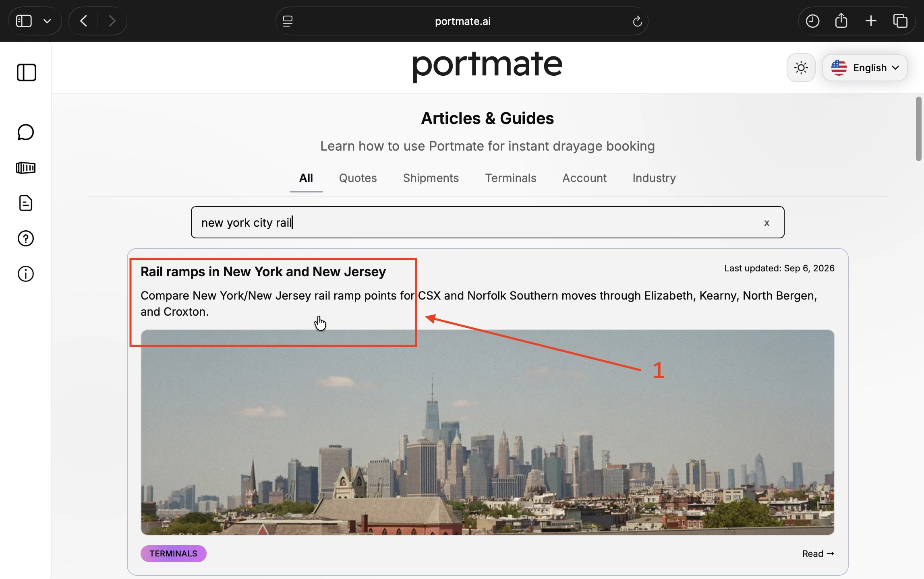Click the Share icon in Safari toolbar
The width and height of the screenshot is (924, 579).
click(841, 21)
